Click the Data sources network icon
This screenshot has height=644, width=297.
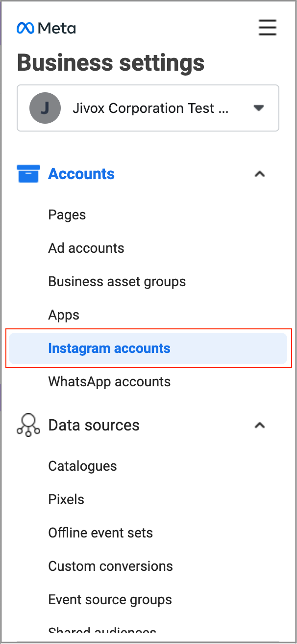coord(28,425)
